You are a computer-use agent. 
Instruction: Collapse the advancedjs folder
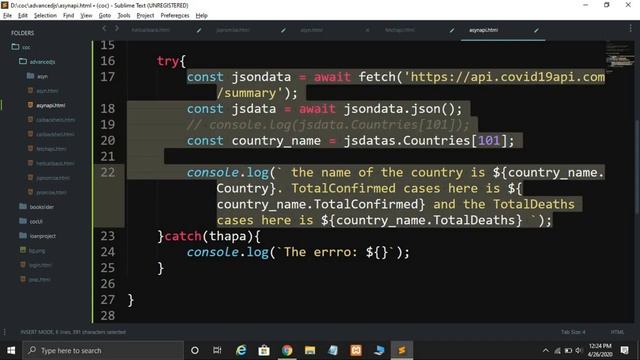(23, 62)
